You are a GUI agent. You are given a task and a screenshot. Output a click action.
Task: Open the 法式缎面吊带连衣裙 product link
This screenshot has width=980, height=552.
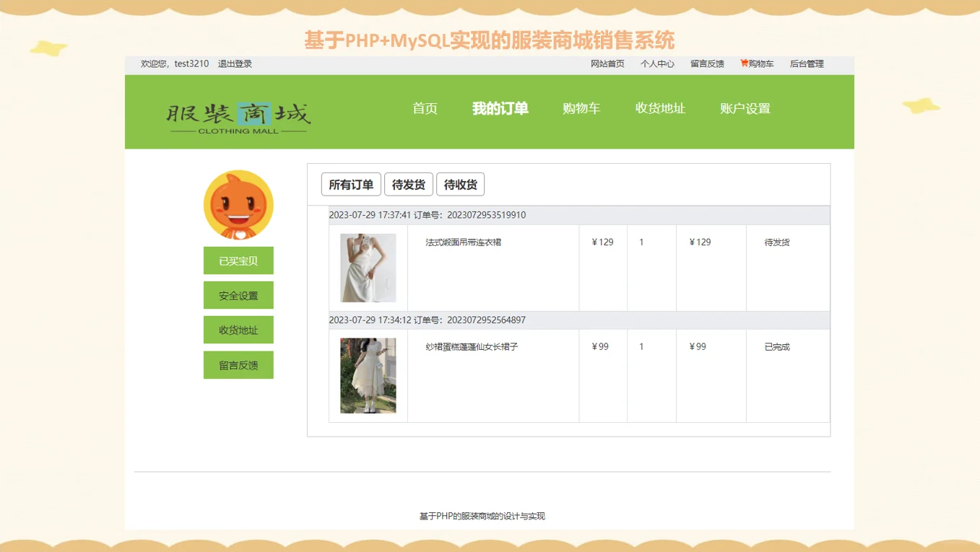pos(462,242)
